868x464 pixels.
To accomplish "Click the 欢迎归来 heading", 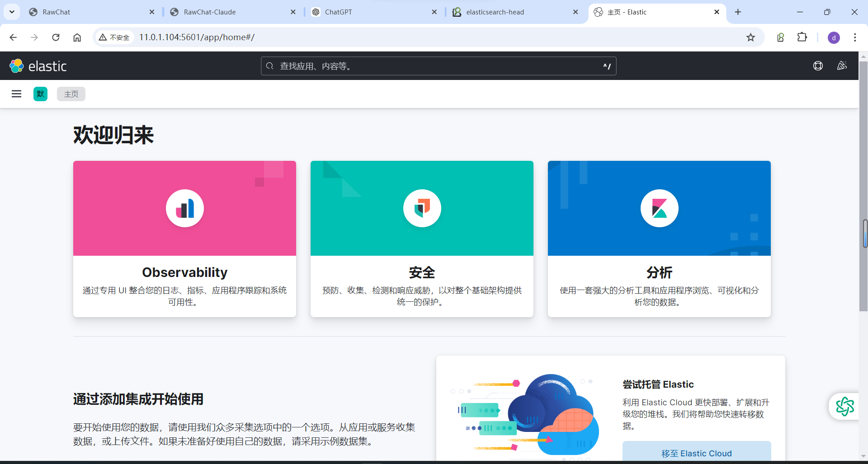I will coord(113,135).
